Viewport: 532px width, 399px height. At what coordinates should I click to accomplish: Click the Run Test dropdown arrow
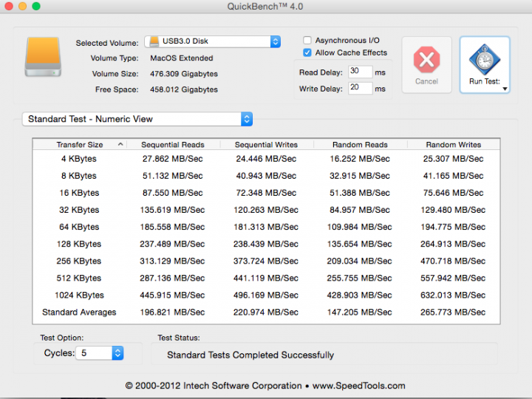[x=505, y=89]
